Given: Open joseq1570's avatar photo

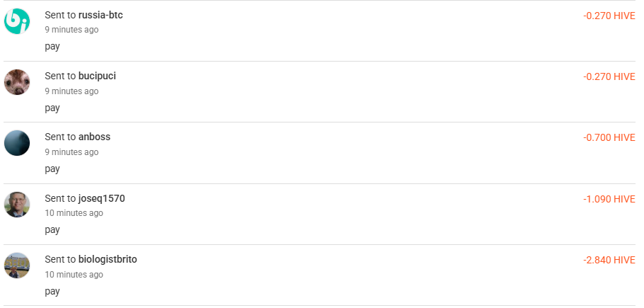Looking at the screenshot, I should pyautogui.click(x=17, y=204).
